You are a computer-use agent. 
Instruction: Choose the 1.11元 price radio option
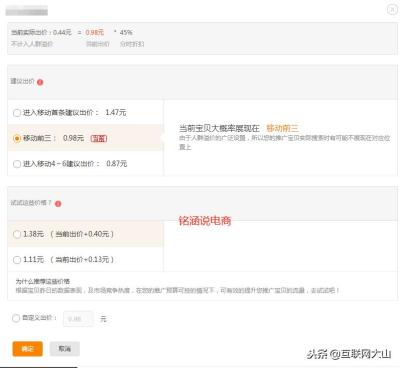(x=17, y=260)
